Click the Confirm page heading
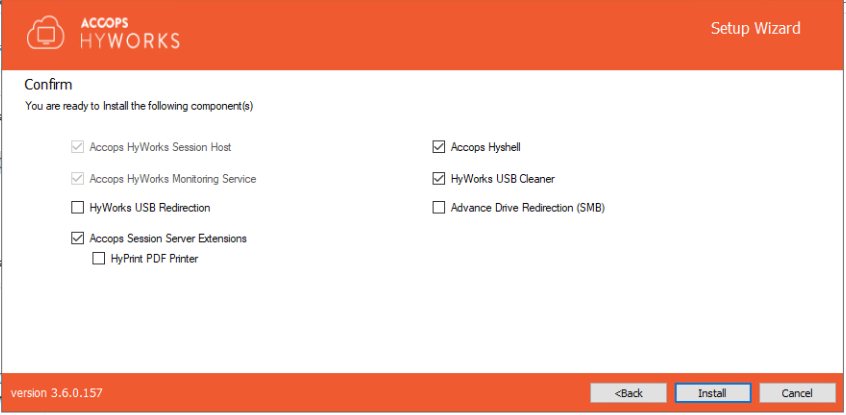846x415 pixels. [48, 84]
